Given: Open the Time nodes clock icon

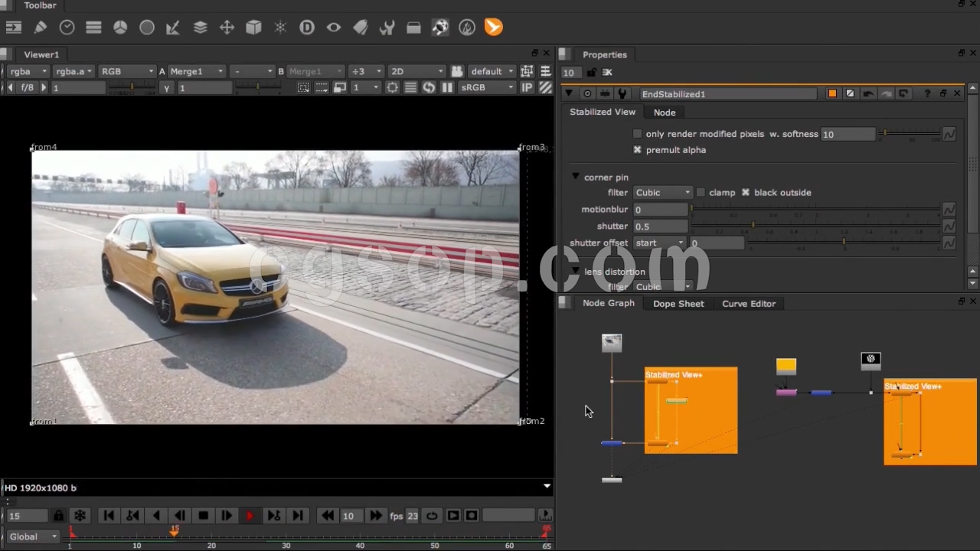Looking at the screenshot, I should tap(67, 28).
